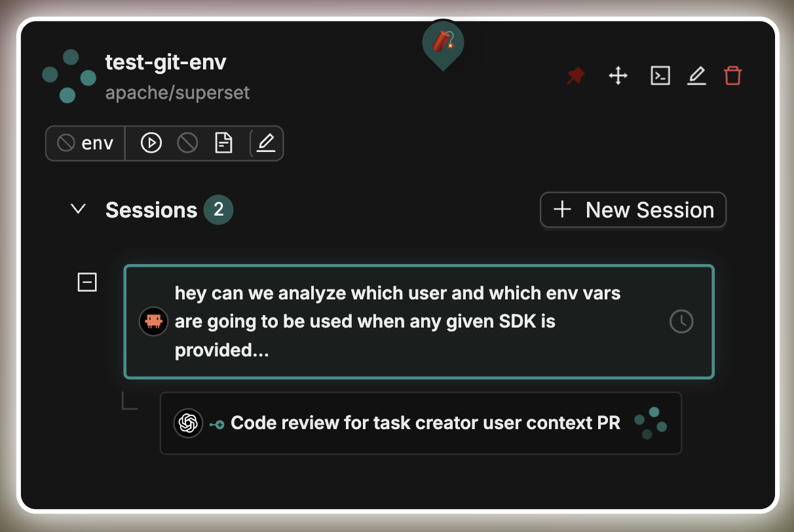
Task: Toggle the pin for test-git-env
Action: pos(575,75)
